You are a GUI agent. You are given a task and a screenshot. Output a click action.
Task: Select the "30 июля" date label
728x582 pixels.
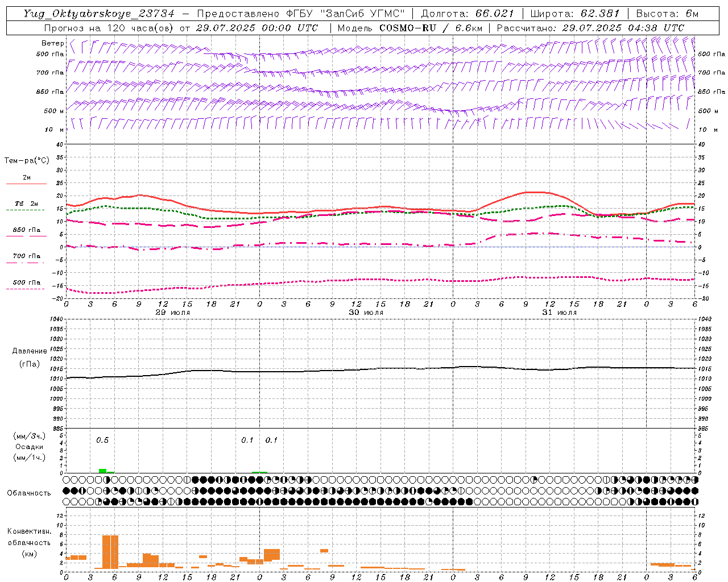366,313
